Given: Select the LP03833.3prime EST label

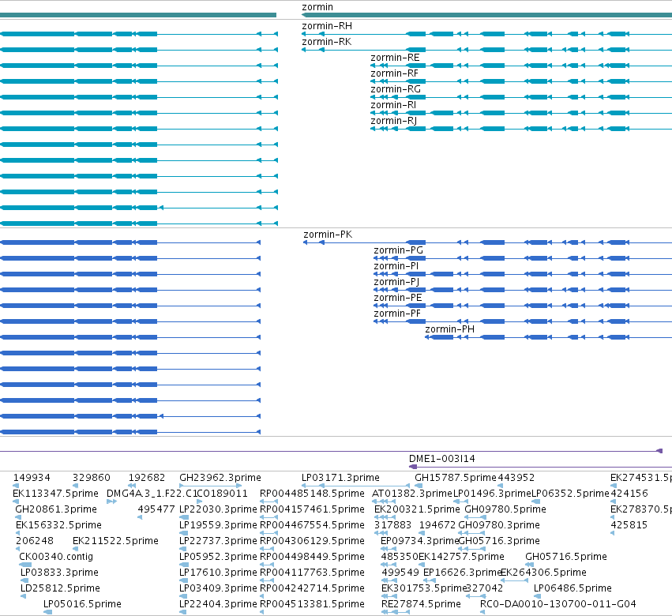Looking at the screenshot, I should click(59, 573).
